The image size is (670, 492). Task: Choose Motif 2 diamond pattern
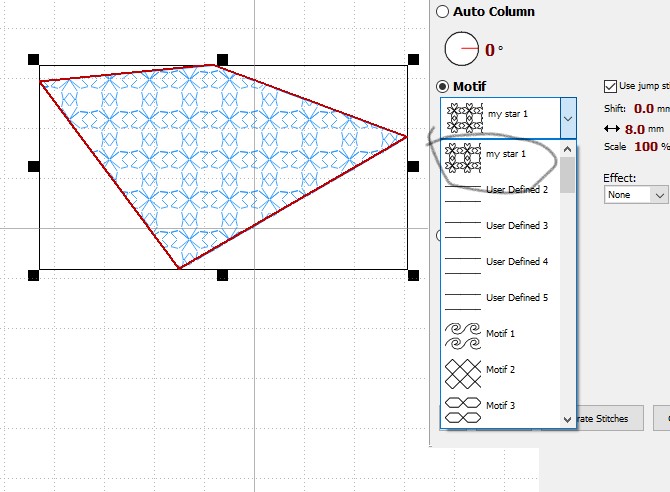(500, 373)
